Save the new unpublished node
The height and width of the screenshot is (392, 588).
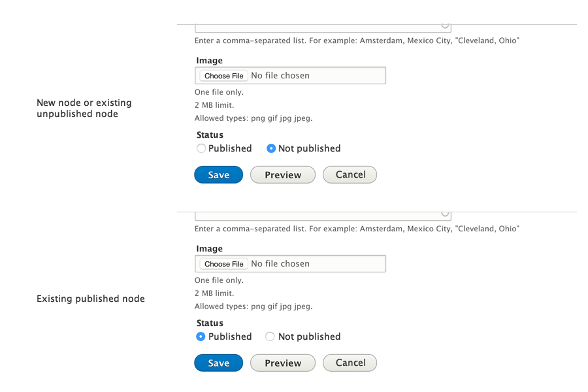tap(218, 174)
